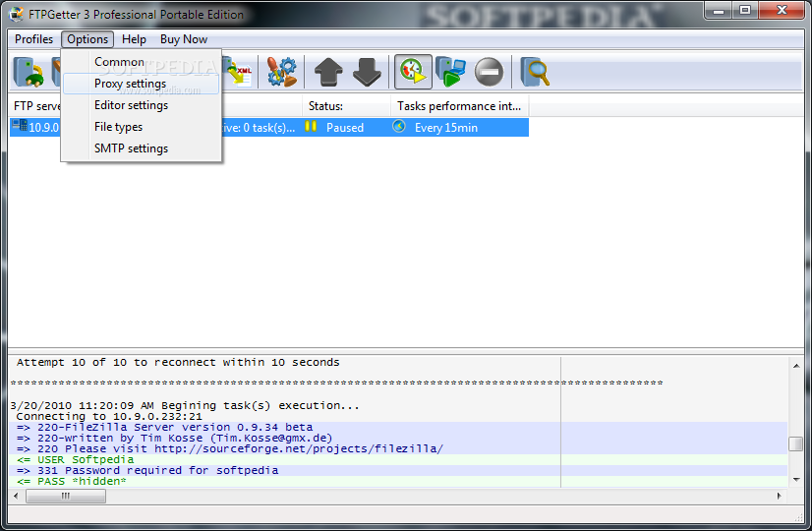812x531 pixels.
Task: Click the Status: column header
Action: point(346,106)
